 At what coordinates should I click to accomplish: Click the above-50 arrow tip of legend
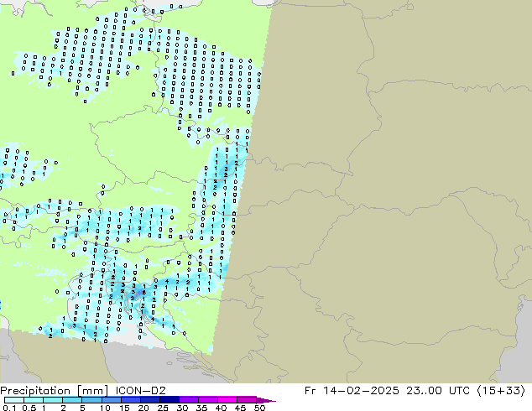pos(266,400)
